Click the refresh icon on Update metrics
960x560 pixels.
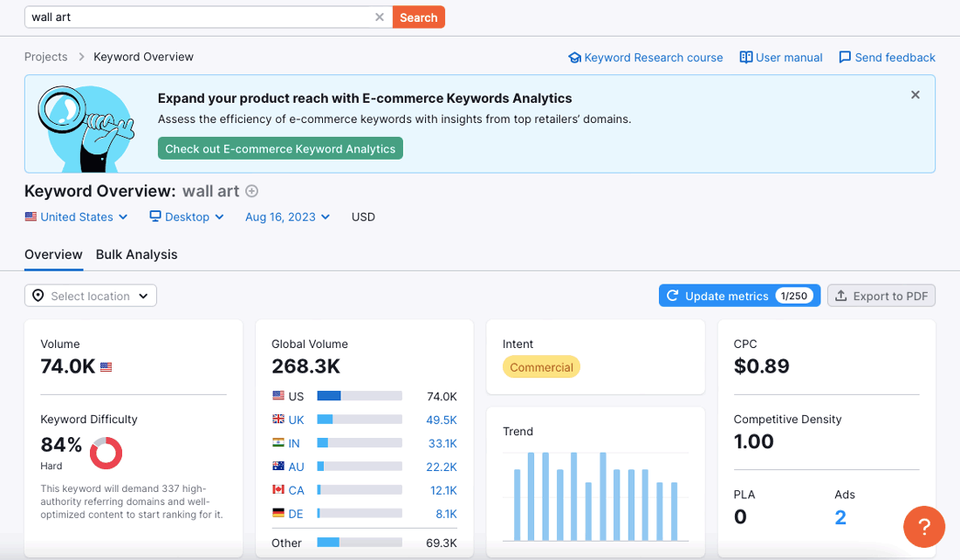(x=672, y=295)
